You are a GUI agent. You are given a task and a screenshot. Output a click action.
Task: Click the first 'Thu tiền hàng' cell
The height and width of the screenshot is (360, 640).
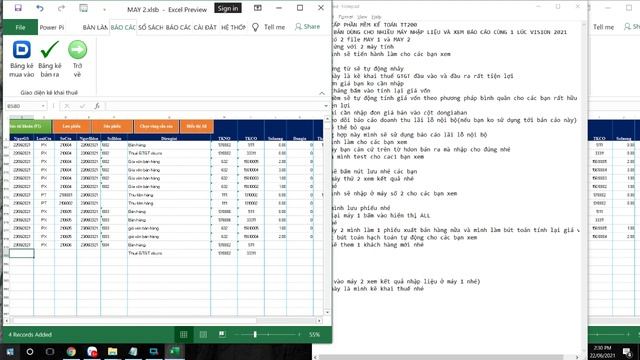click(x=169, y=195)
